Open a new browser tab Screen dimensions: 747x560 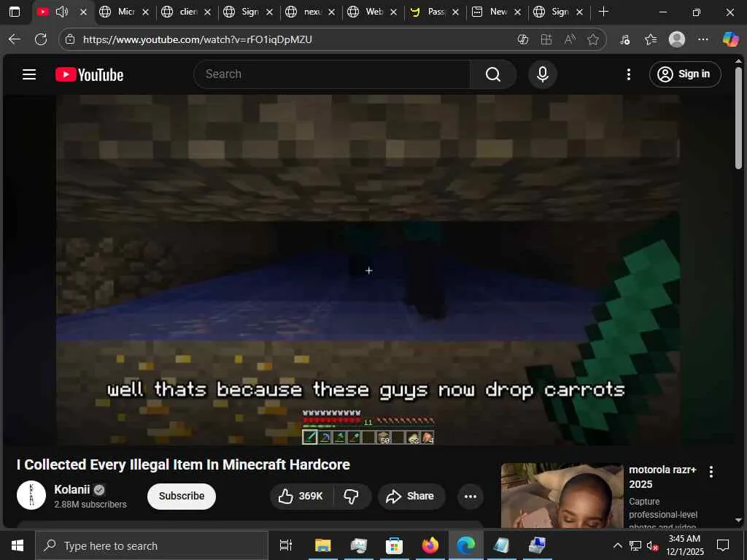603,12
